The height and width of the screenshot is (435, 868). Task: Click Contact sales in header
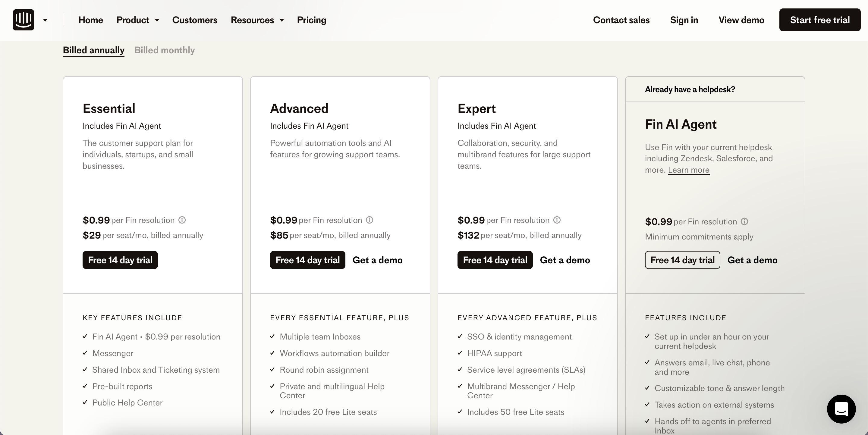(621, 20)
